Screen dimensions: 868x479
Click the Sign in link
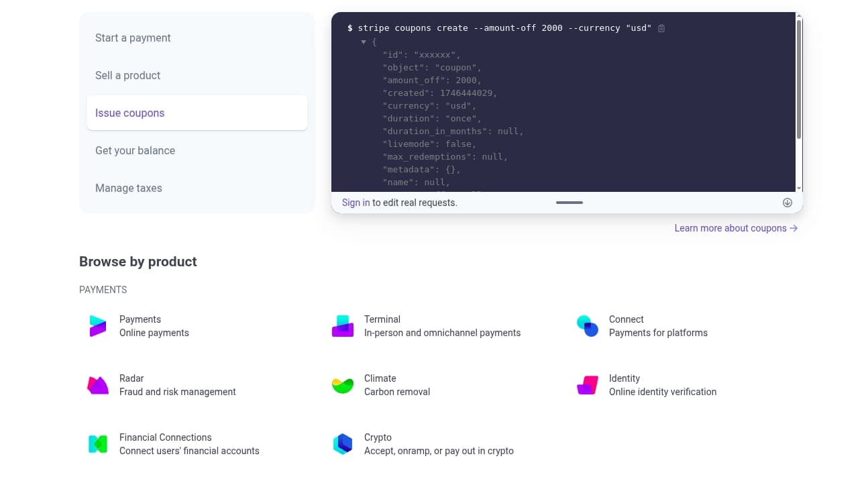[356, 203]
